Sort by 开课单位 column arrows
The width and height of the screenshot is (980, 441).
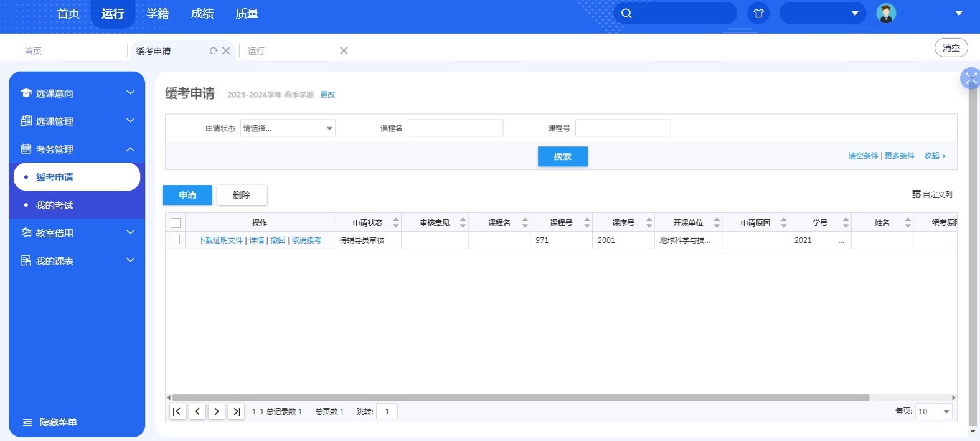717,222
